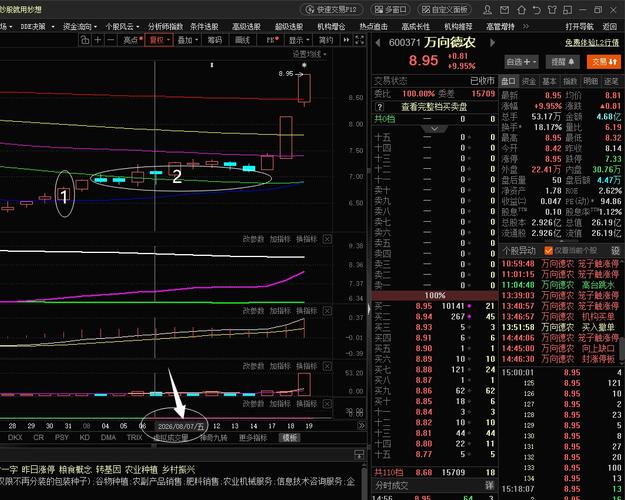Image resolution: width=625 pixels, height=500 pixels.
Task: Click 查看完整档买卖盘 link
Action: click(x=434, y=107)
